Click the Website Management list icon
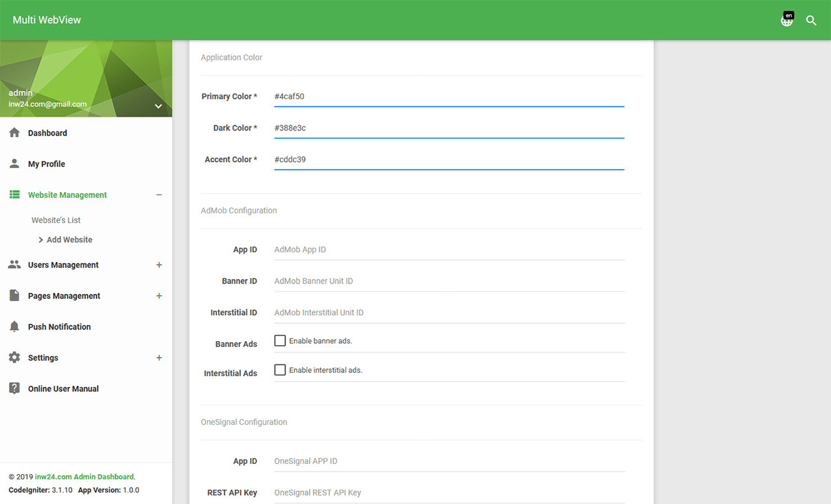Screen dimensions: 831x504 [x=14, y=195]
